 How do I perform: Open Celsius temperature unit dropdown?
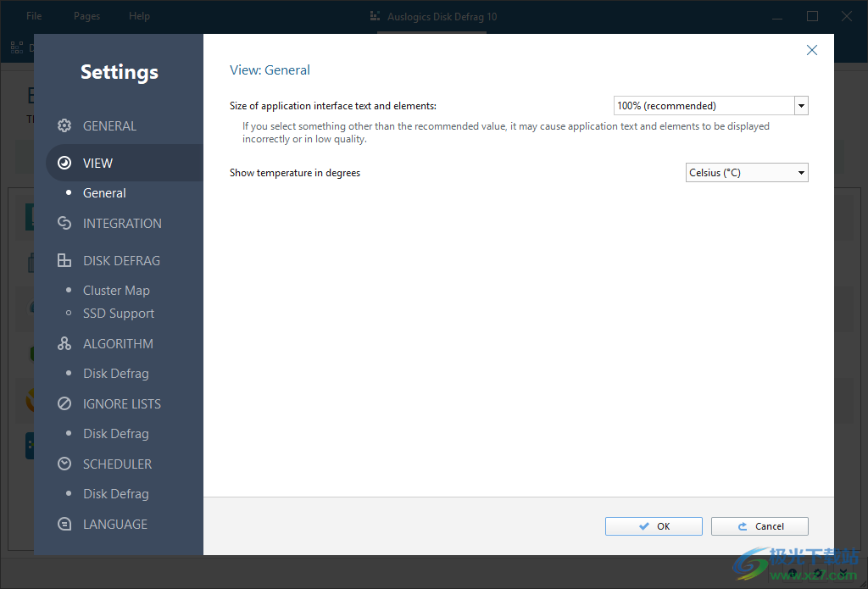coord(747,173)
